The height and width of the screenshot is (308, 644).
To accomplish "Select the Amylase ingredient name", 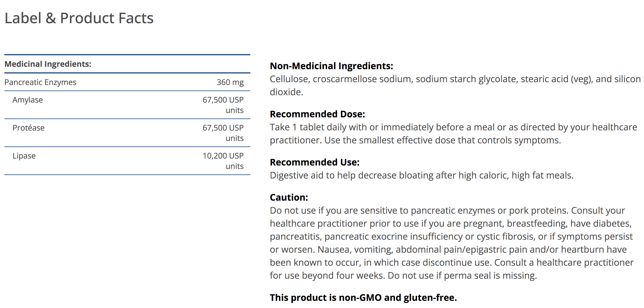I will point(28,100).
